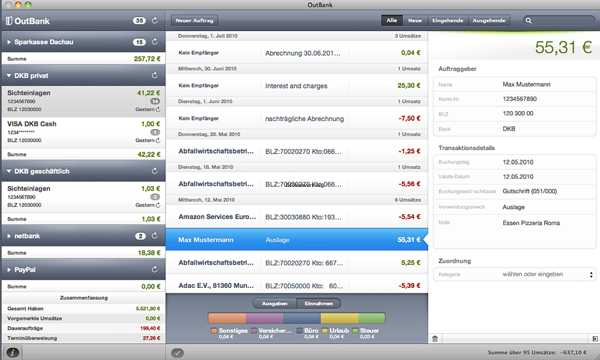Viewport: 600px width, 360px height.
Task: Select the 'nachträgliche Abrechnung' transaction
Action: (297, 119)
